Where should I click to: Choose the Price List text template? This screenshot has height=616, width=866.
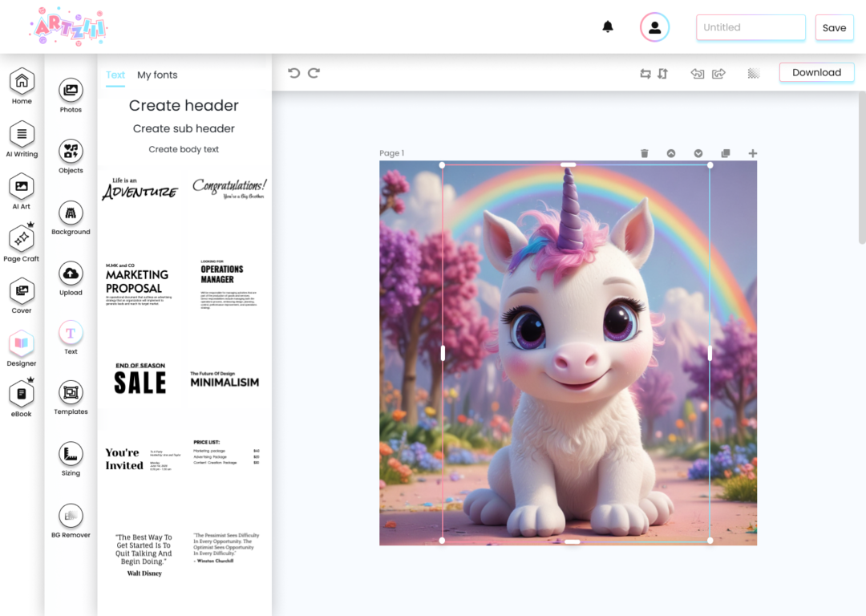coord(226,452)
